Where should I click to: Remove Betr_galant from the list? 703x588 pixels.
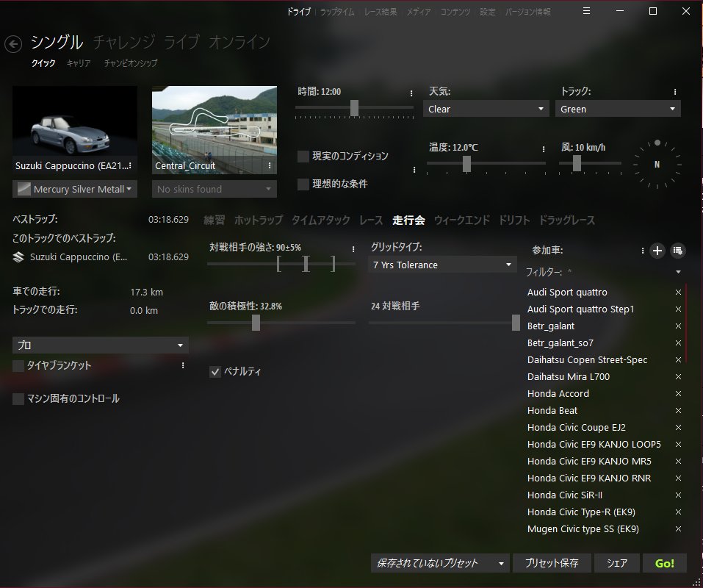point(678,326)
